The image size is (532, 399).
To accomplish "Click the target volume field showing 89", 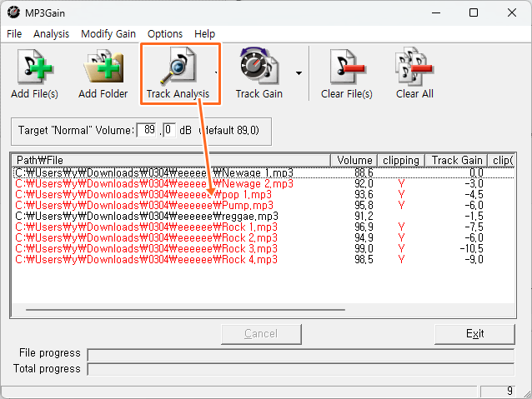I will (147, 130).
